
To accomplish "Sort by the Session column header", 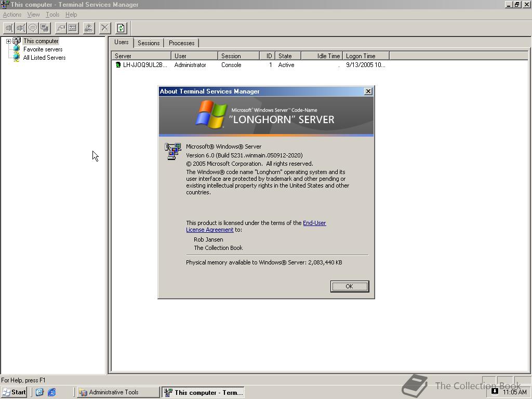I will coord(239,56).
